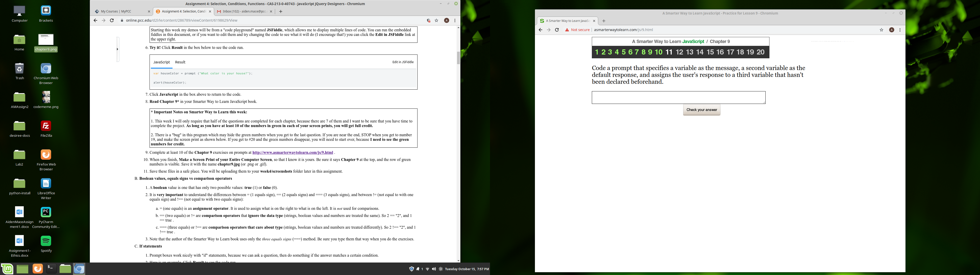Reload the assignment page in left browser

(112, 21)
